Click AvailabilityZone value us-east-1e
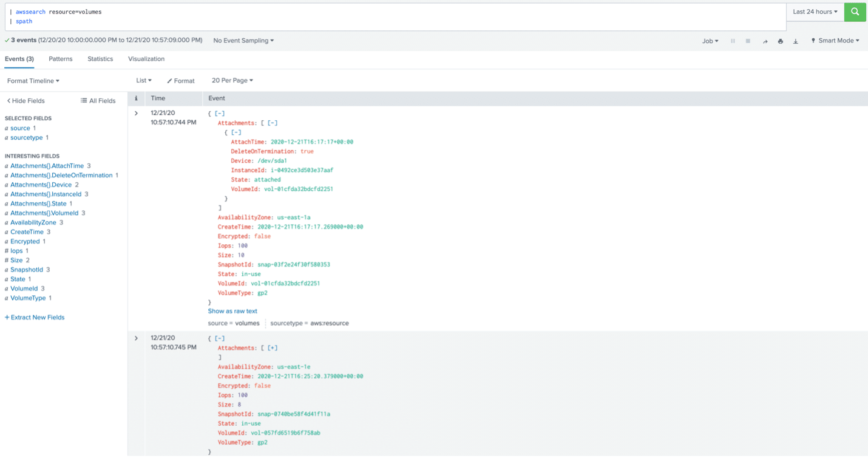868x458 pixels. pos(294,367)
